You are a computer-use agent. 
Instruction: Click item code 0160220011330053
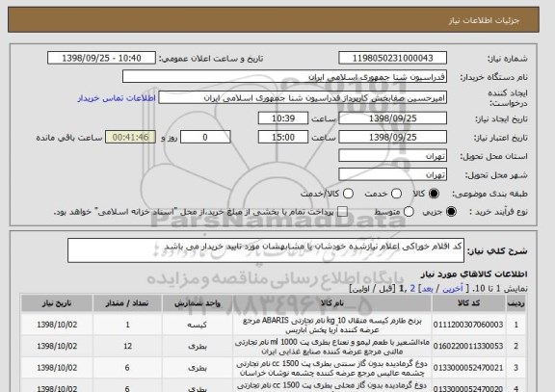pyautogui.click(x=468, y=346)
